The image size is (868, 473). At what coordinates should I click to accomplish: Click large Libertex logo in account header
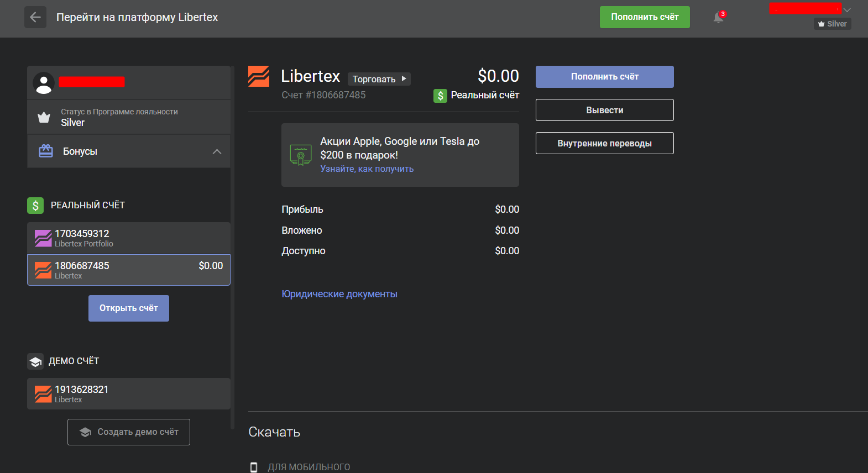click(259, 76)
